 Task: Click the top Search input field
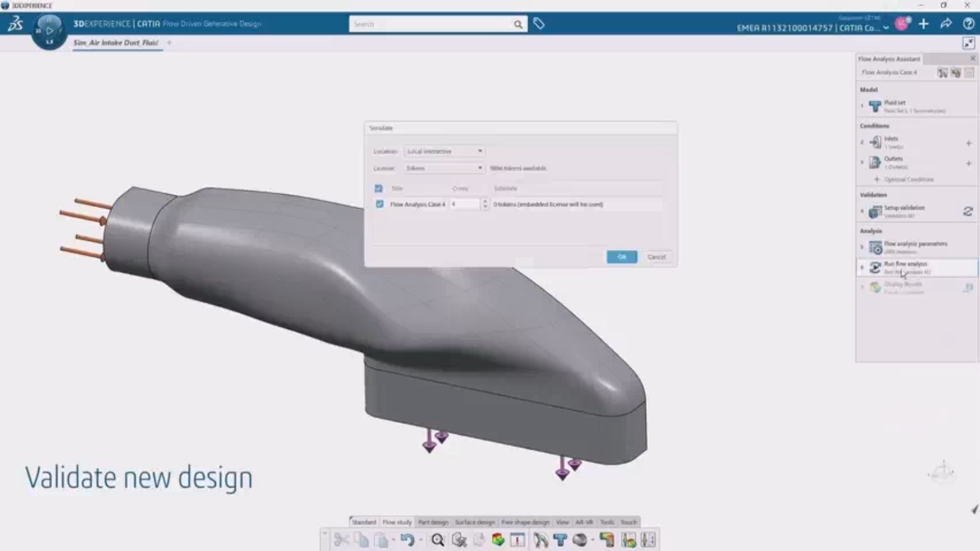pos(431,24)
